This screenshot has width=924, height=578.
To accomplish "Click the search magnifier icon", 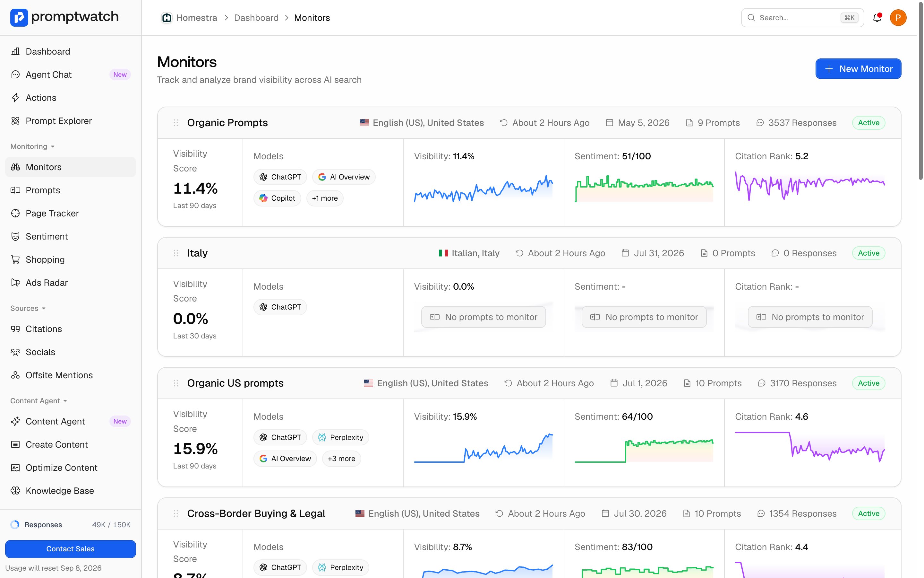I will click(x=751, y=18).
